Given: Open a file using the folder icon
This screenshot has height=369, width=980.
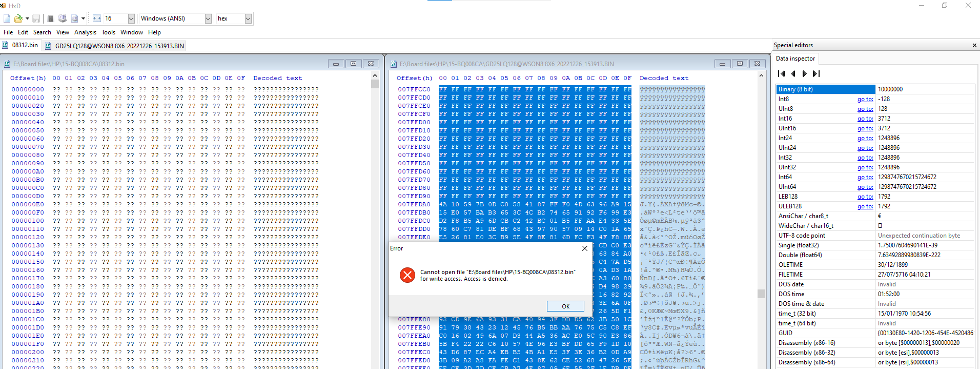Looking at the screenshot, I should [18, 18].
